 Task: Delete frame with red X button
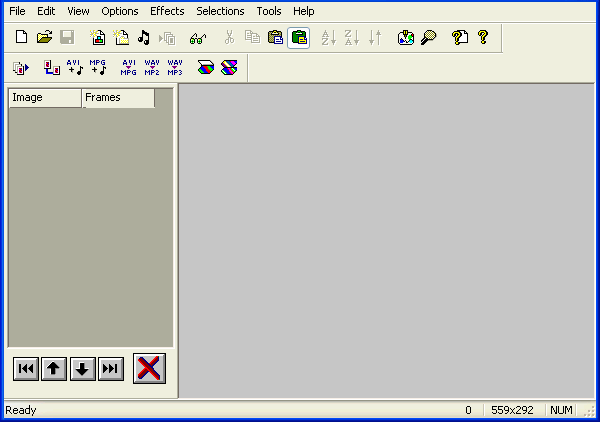click(149, 368)
